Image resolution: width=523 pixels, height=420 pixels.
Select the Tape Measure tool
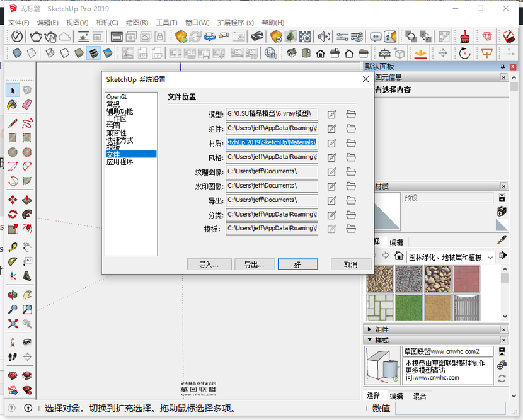click(x=13, y=247)
